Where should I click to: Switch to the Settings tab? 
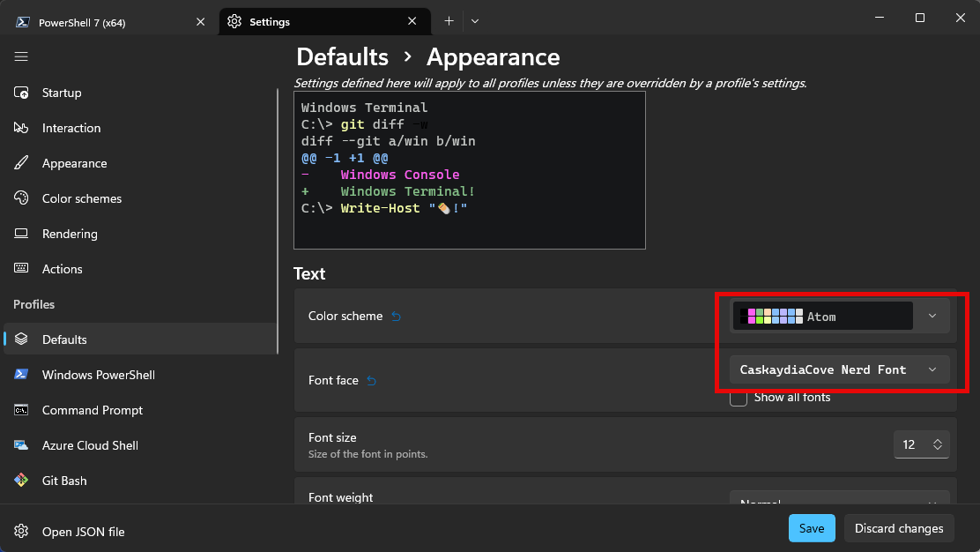coord(325,21)
